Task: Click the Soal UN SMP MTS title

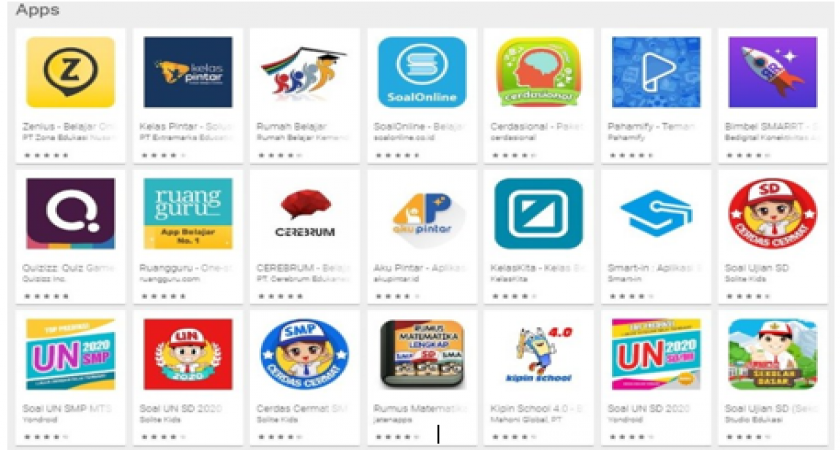Action: pyautogui.click(x=67, y=409)
